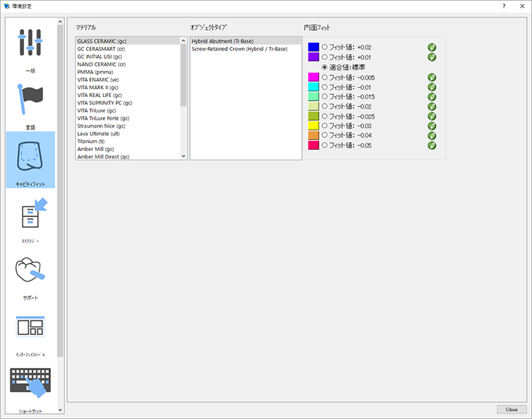The width and height of the screenshot is (532, 419).
Task: Click the material list scroll down arrow
Action: 183,156
